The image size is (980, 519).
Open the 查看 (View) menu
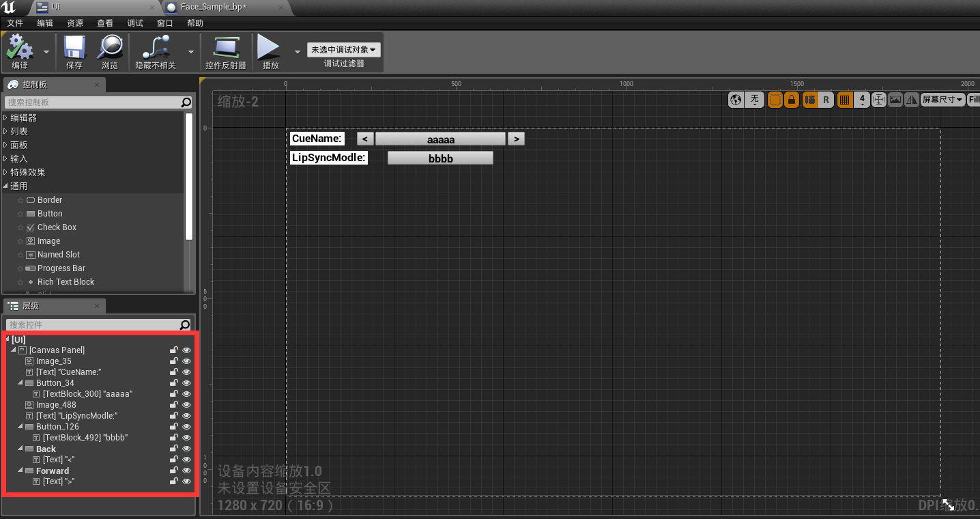105,23
